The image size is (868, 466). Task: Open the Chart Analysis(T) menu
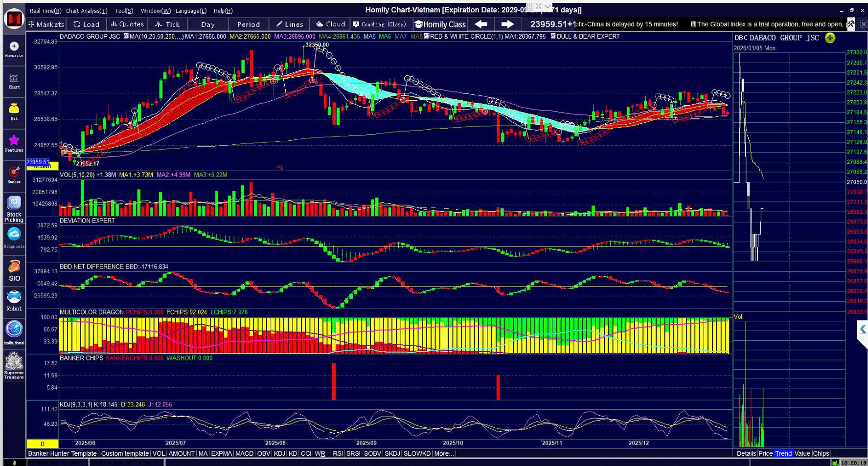coord(87,11)
